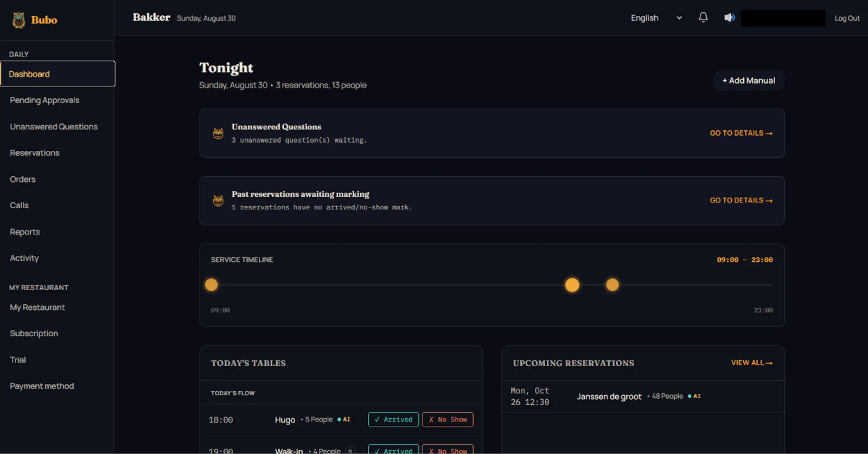Click the rightmost timeline marker dot

coord(612,285)
